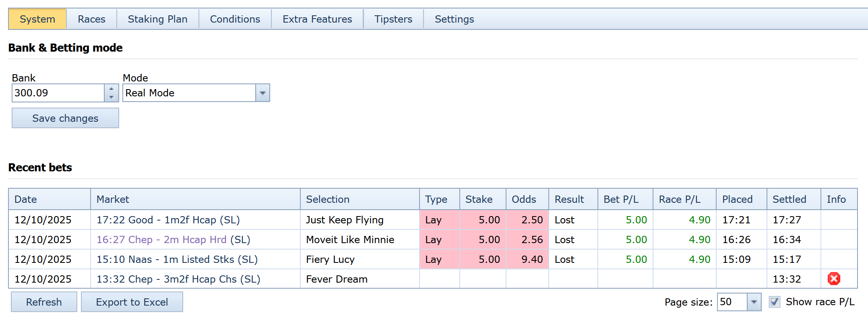Viewport: 868px width, 331px height.
Task: Decrease Bank value with down spinner arrow
Action: point(112,97)
